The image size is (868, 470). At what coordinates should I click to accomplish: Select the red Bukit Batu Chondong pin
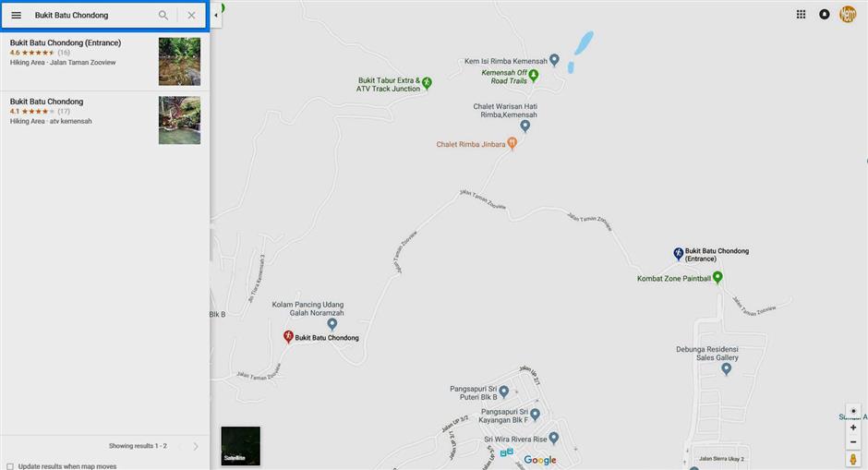click(288, 336)
